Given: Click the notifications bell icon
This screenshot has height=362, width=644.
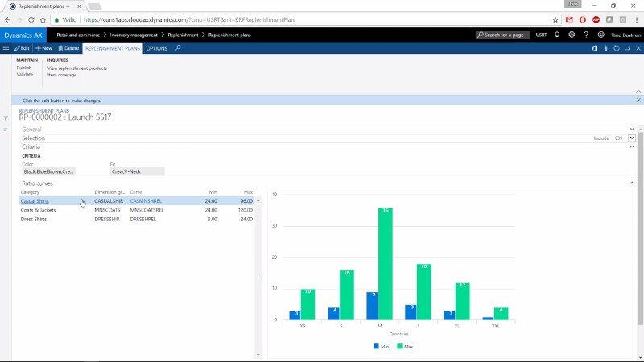Looking at the screenshot, I should pos(557,35).
